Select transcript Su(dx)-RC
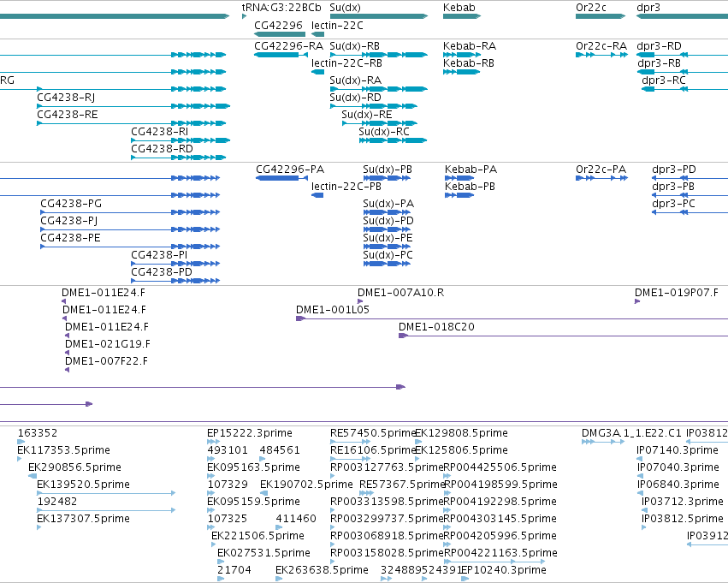Screen dimensions: 728x583 [x=393, y=140]
